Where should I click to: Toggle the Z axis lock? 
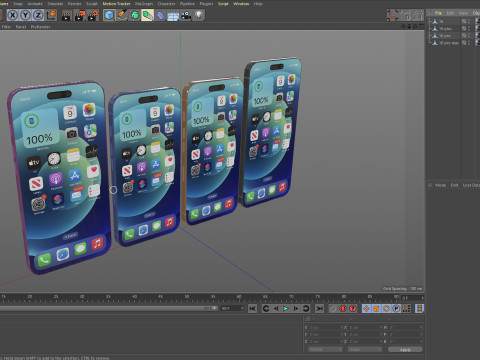(38, 15)
